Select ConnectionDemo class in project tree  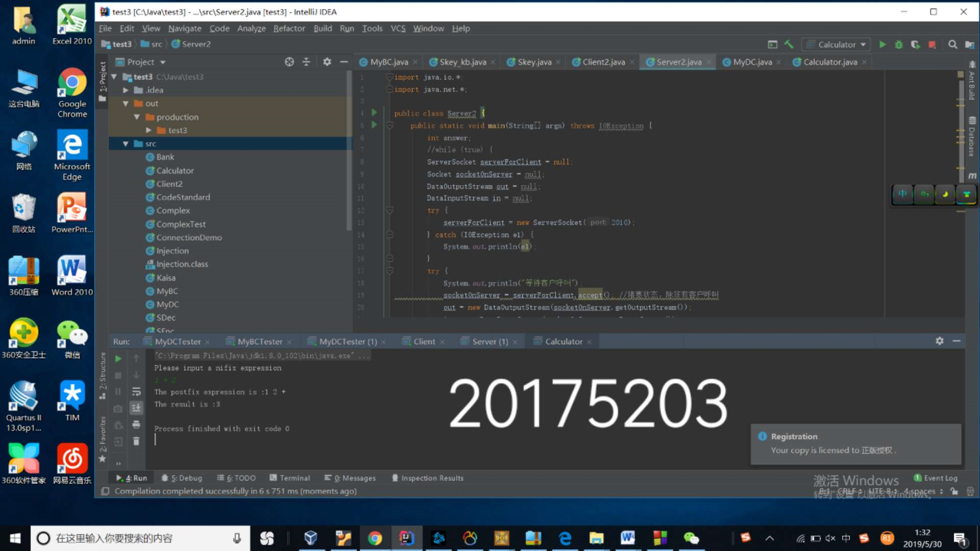click(x=189, y=237)
